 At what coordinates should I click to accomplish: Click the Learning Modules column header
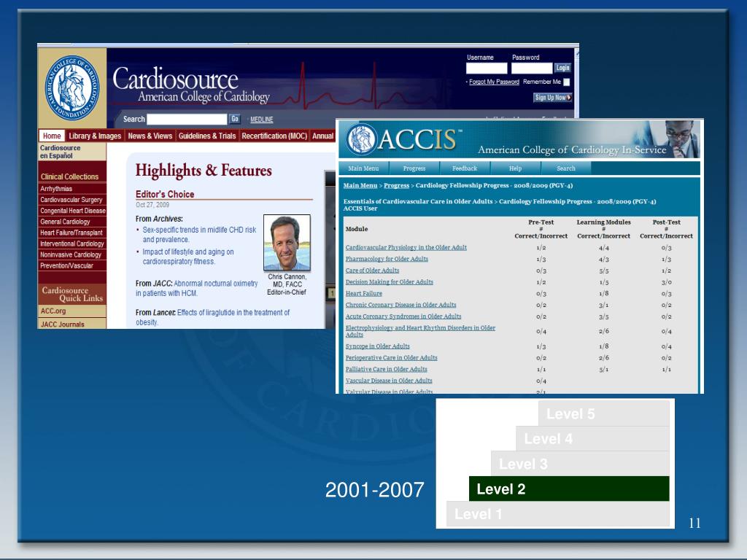(603, 229)
